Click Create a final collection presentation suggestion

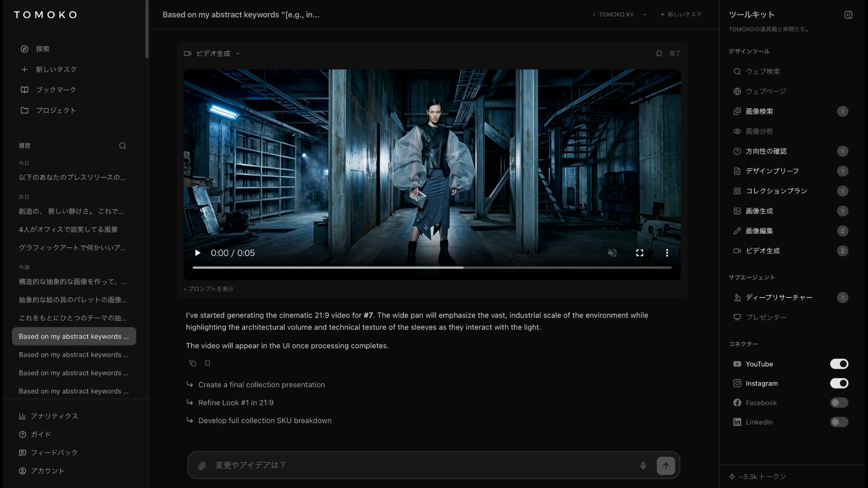pyautogui.click(x=261, y=385)
